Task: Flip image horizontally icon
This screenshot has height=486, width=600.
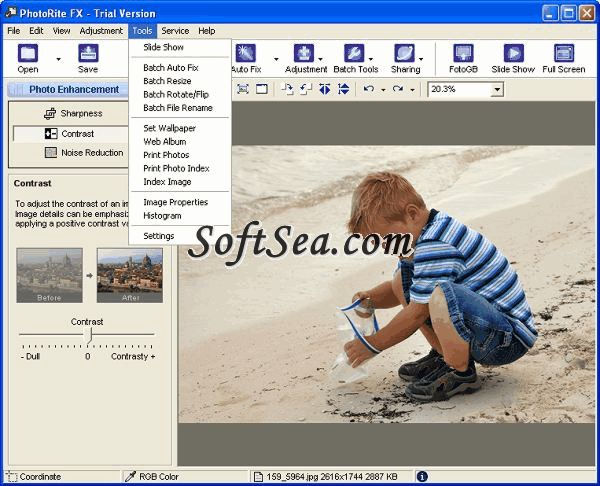Action: click(x=324, y=89)
